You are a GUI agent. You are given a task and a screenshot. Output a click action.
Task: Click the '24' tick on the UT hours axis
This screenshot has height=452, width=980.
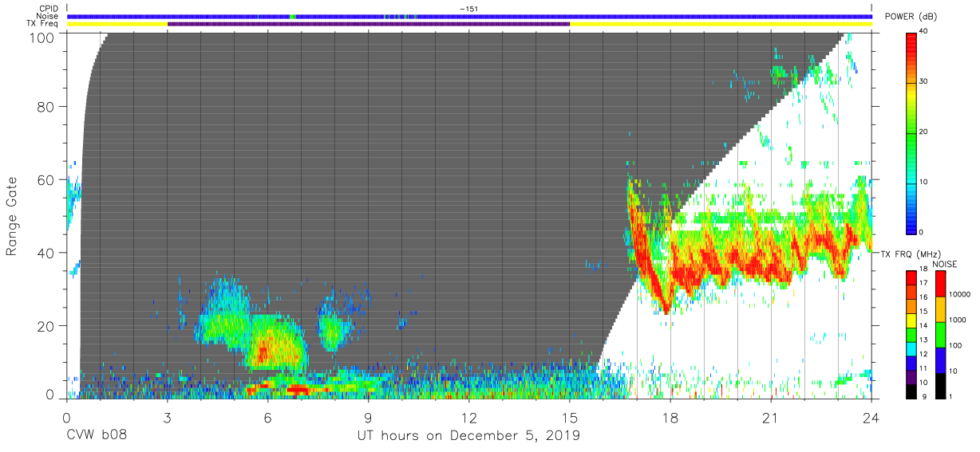pyautogui.click(x=871, y=418)
